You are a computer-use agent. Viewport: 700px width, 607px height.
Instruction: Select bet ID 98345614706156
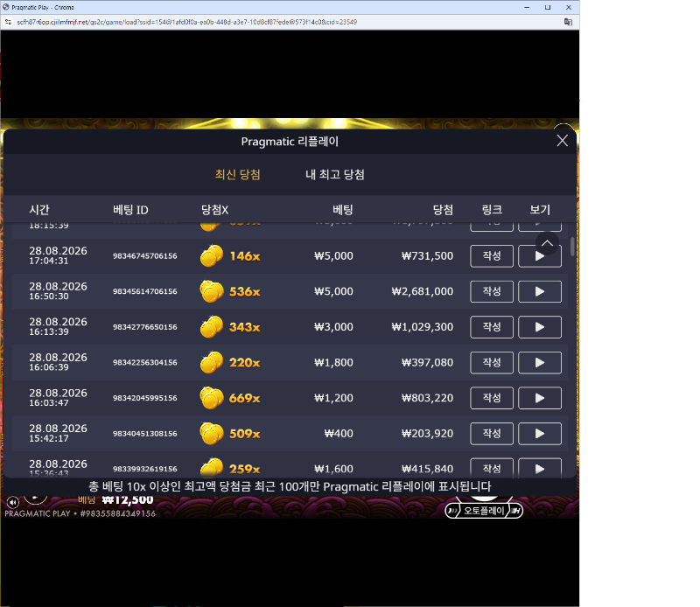point(145,291)
